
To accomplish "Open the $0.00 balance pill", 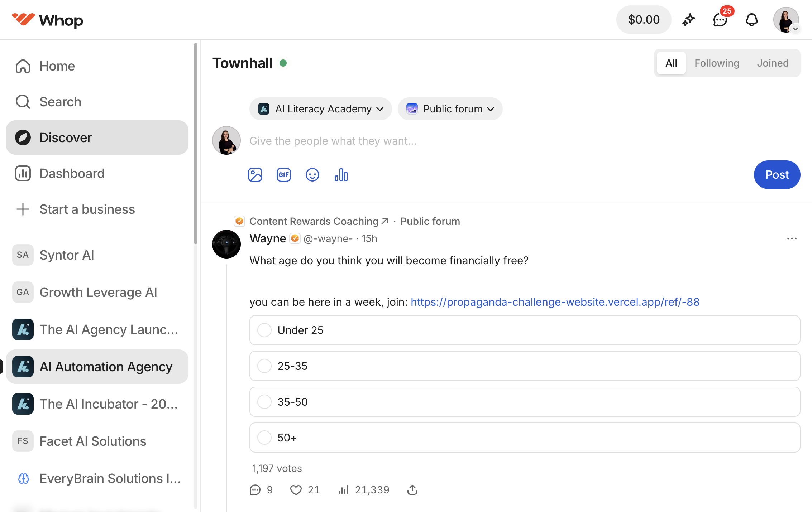I will pos(644,20).
